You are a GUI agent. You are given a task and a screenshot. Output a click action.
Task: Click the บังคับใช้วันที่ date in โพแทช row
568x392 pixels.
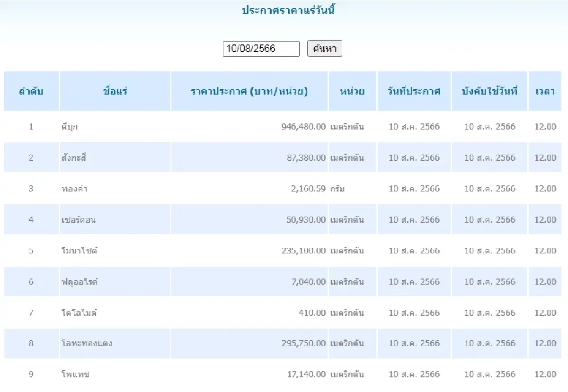point(490,375)
